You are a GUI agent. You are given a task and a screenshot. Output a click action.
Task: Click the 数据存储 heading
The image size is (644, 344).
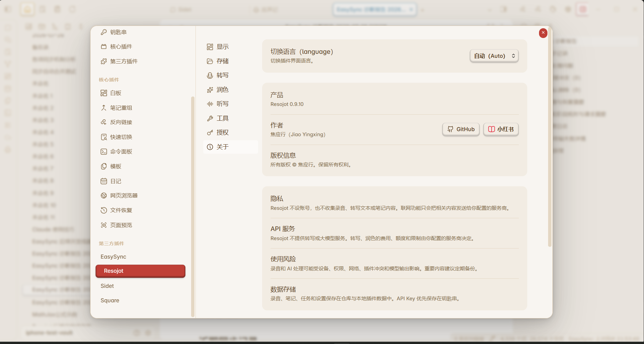point(283,290)
